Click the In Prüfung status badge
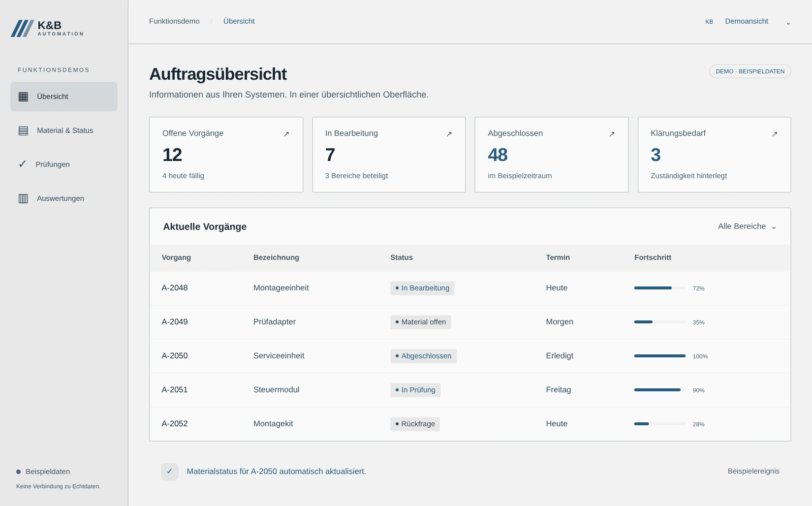Image resolution: width=812 pixels, height=506 pixels. [415, 390]
